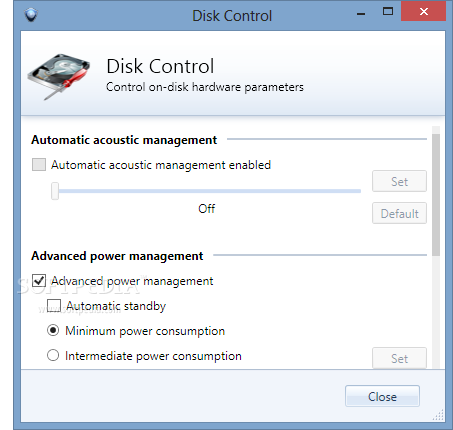Click the large Disk Control heading text
Viewport: 453px width, 430px height.
(x=160, y=66)
